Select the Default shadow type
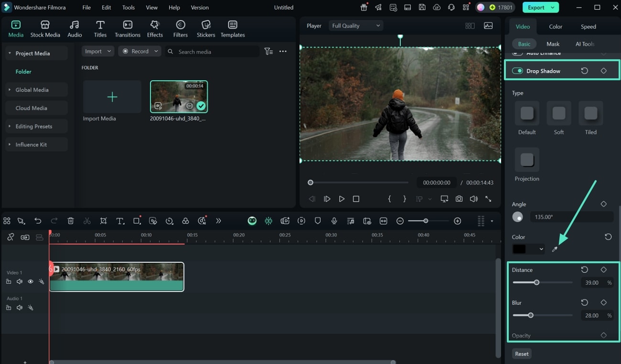The width and height of the screenshot is (621, 364). coord(527,113)
